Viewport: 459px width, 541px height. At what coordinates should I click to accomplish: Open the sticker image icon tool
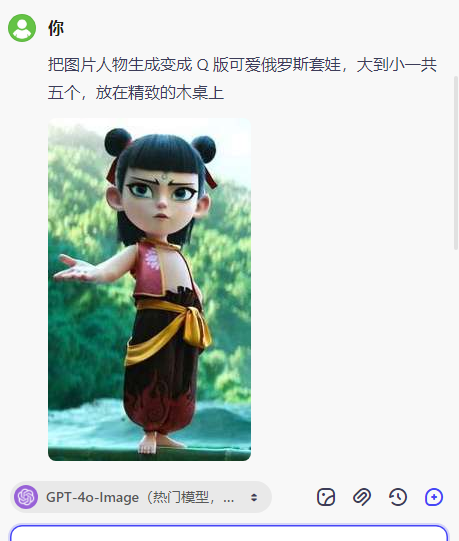(x=326, y=497)
